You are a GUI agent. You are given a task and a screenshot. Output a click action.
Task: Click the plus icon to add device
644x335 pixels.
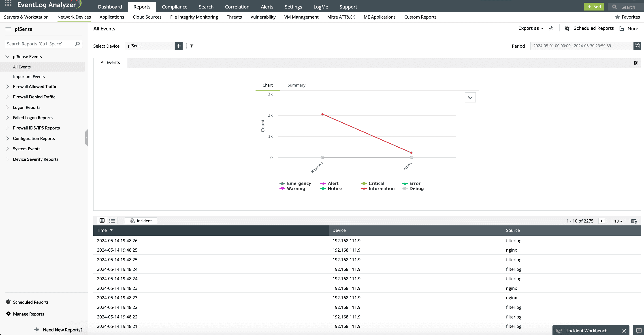click(x=179, y=46)
